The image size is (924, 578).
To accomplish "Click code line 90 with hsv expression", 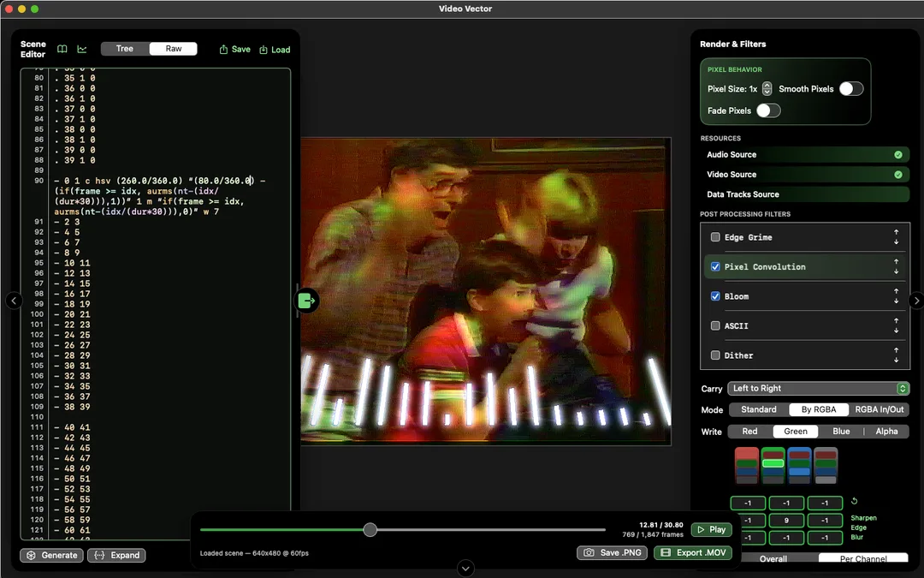I will (x=159, y=196).
